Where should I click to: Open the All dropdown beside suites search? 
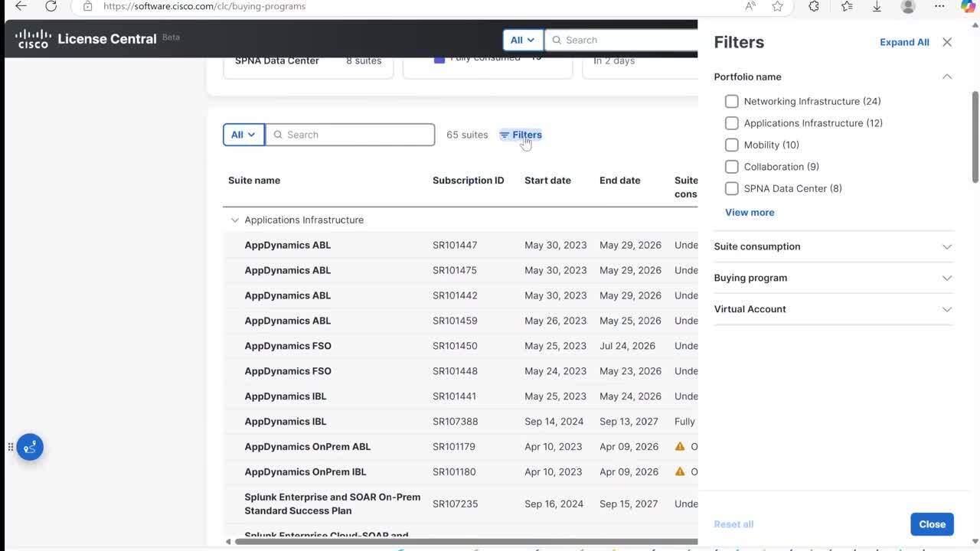243,135
